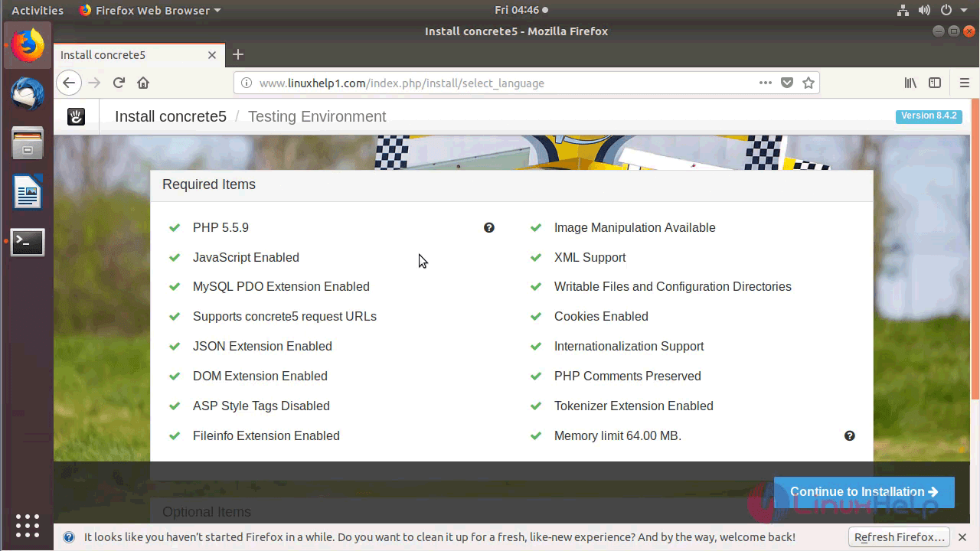
Task: Click the Required Items heading
Action: pyautogui.click(x=209, y=184)
